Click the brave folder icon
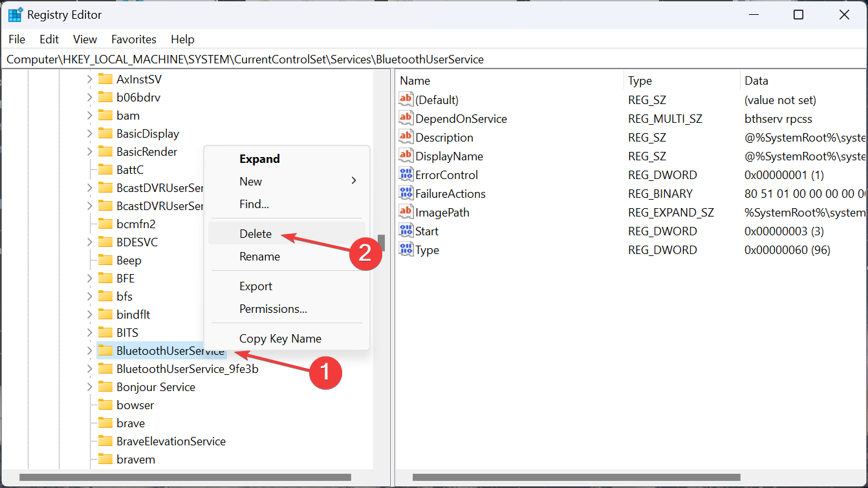The height and width of the screenshot is (488, 868). coord(105,423)
